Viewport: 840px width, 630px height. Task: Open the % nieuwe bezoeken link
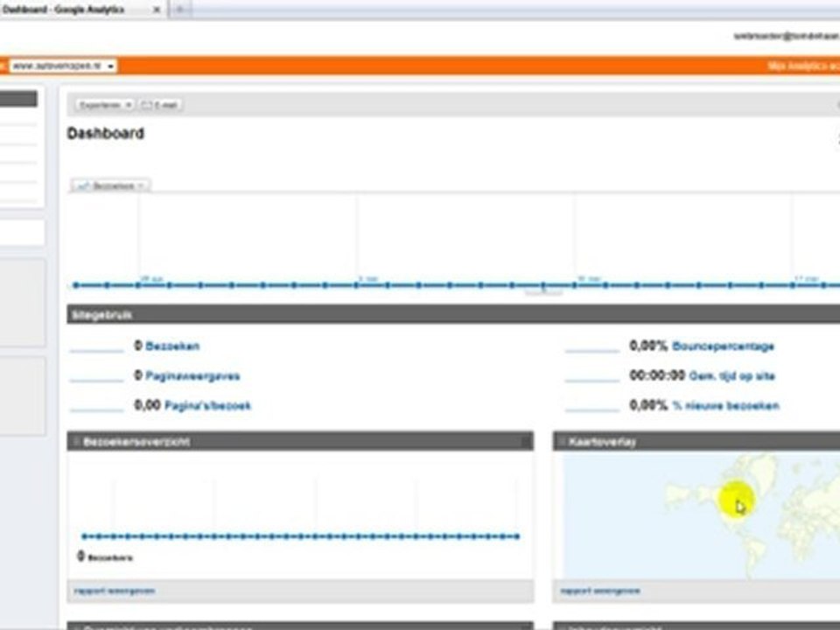click(725, 405)
